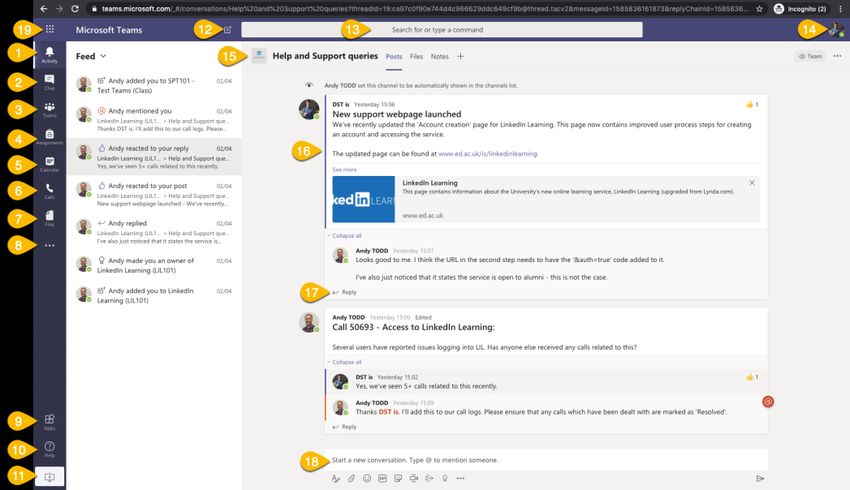850x490 pixels.
Task: Switch to the Notes tab
Action: [x=440, y=56]
